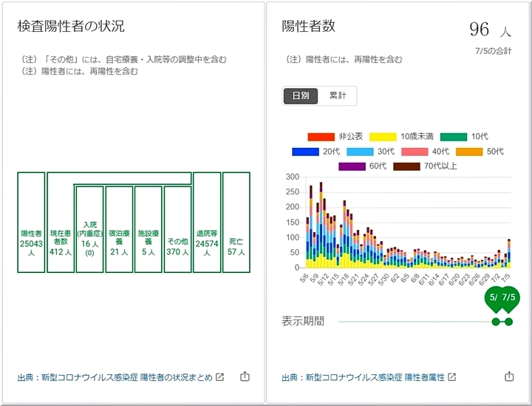Image resolution: width=532 pixels, height=406 pixels.
Task: Switch chart to 累計 cumulative view
Action: click(x=338, y=96)
